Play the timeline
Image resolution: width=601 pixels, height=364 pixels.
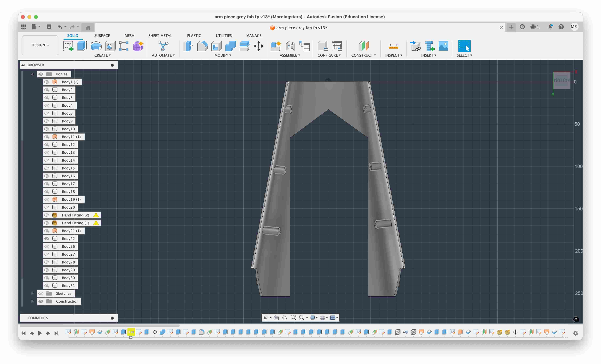click(x=40, y=333)
